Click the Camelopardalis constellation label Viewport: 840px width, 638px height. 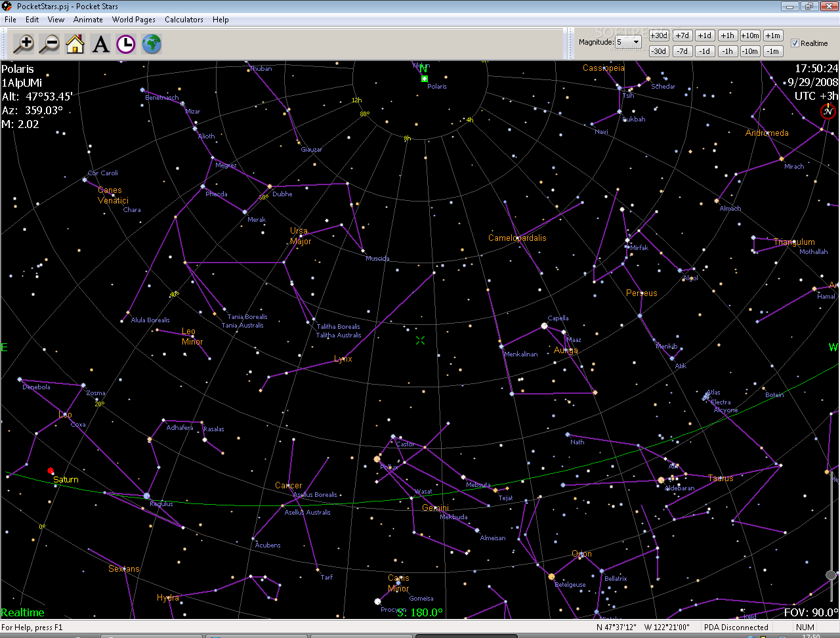tap(517, 238)
